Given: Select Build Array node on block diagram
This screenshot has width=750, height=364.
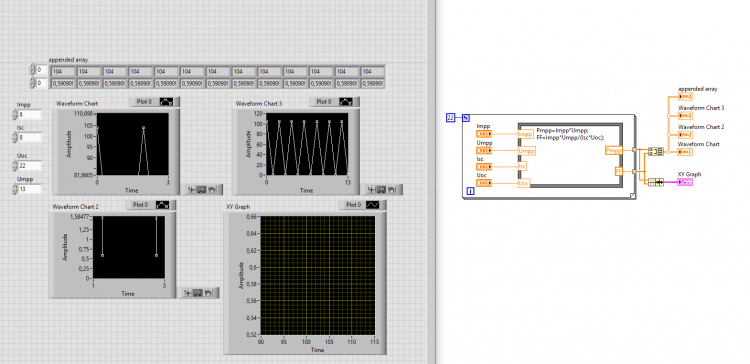Looking at the screenshot, I should coord(655,152).
